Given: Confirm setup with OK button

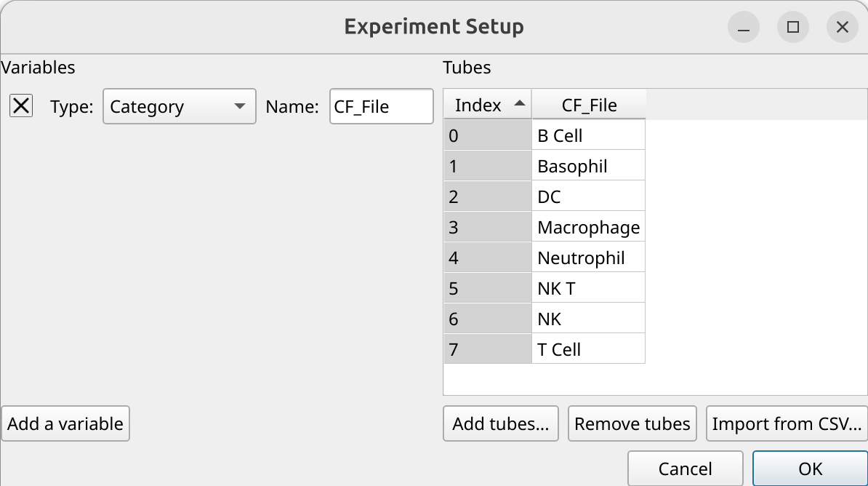Looking at the screenshot, I should click(x=811, y=469).
